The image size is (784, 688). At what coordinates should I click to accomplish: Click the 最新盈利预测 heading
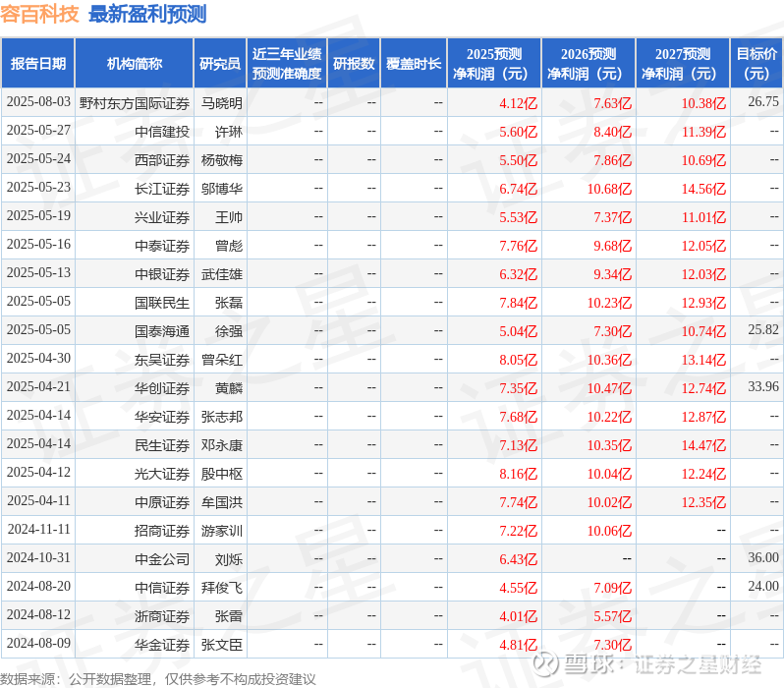[x=147, y=14]
